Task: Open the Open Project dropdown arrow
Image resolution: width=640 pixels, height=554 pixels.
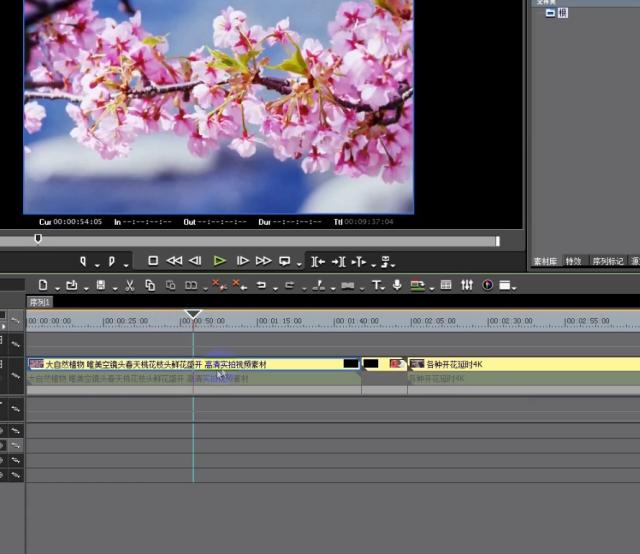Action: coord(86,289)
